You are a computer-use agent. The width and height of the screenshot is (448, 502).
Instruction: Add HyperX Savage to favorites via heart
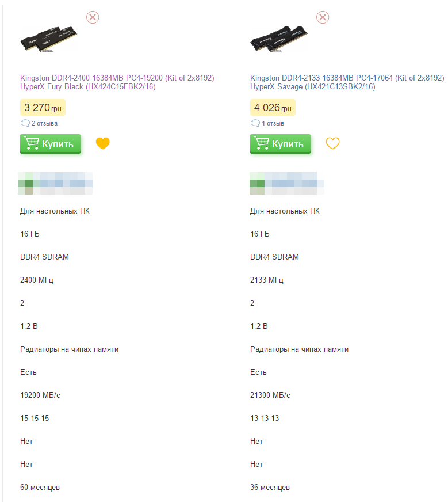pyautogui.click(x=332, y=143)
